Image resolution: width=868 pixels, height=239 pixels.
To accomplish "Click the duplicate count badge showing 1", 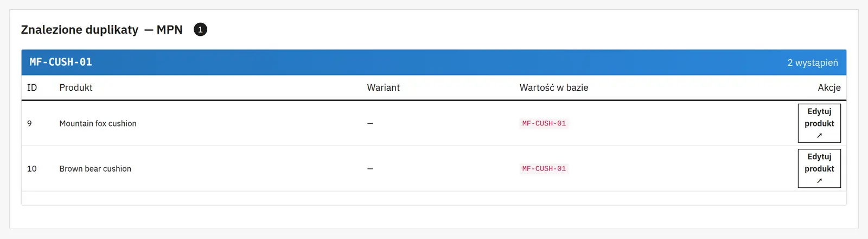I will coord(200,29).
